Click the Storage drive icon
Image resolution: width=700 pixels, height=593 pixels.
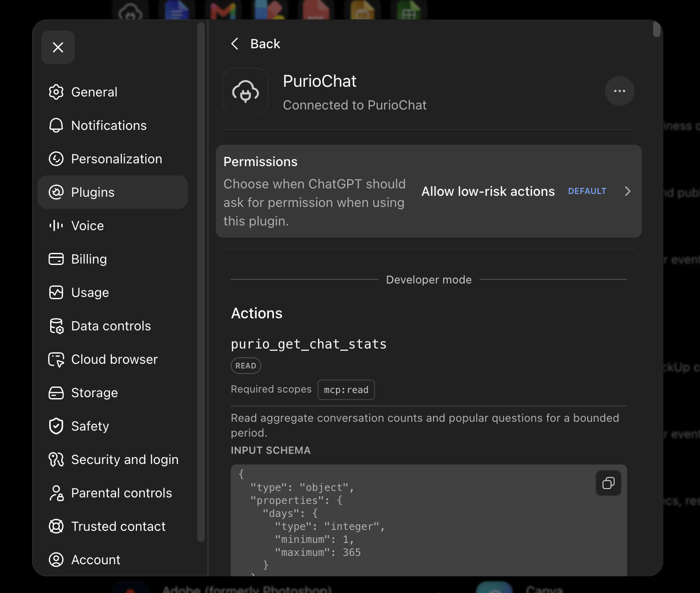tap(56, 393)
